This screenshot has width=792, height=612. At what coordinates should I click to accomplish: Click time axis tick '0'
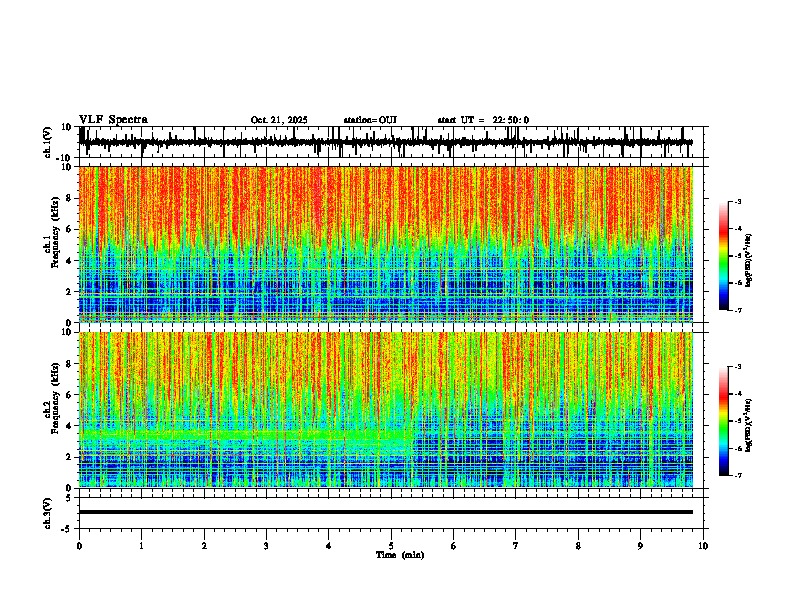tap(79, 546)
